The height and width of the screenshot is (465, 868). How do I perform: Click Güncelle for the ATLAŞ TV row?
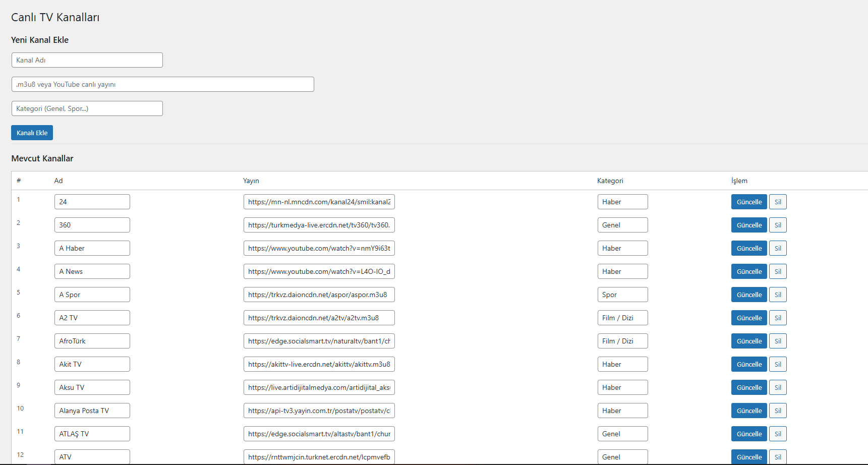click(748, 434)
